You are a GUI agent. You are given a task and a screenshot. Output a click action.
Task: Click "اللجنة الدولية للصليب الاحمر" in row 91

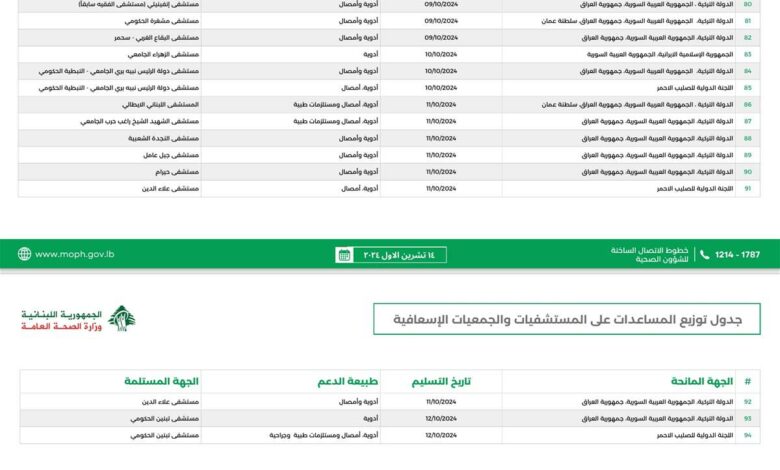coord(695,188)
